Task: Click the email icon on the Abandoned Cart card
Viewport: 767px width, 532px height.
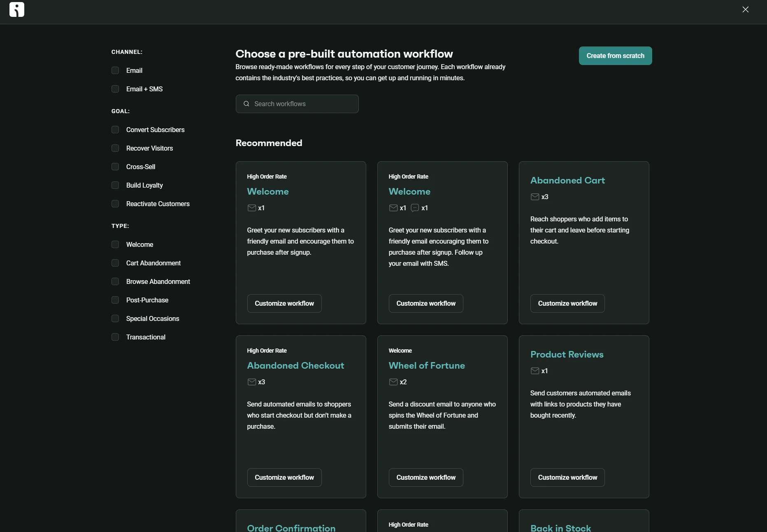Action: pyautogui.click(x=535, y=197)
